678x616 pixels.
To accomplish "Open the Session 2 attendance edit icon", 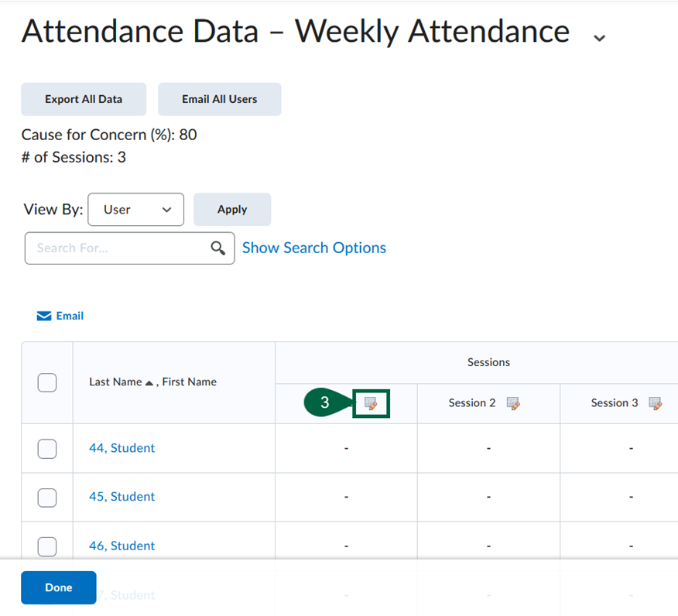I will (x=512, y=403).
